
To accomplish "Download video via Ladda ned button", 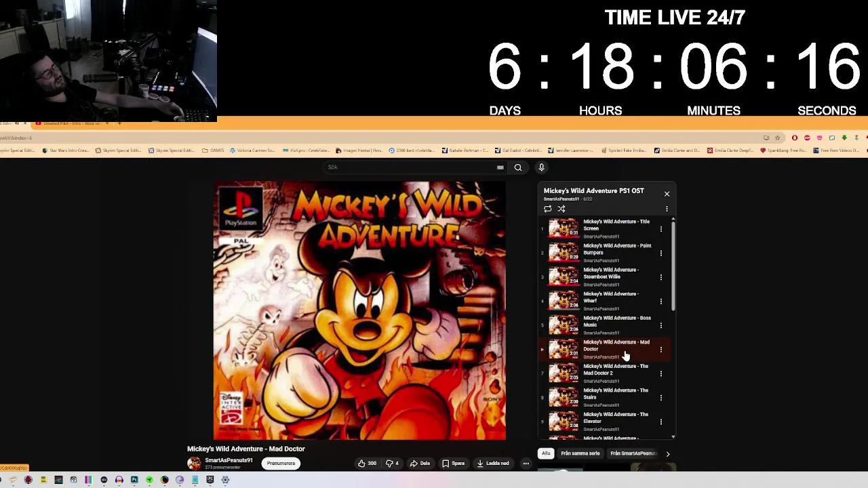I will (x=493, y=464).
